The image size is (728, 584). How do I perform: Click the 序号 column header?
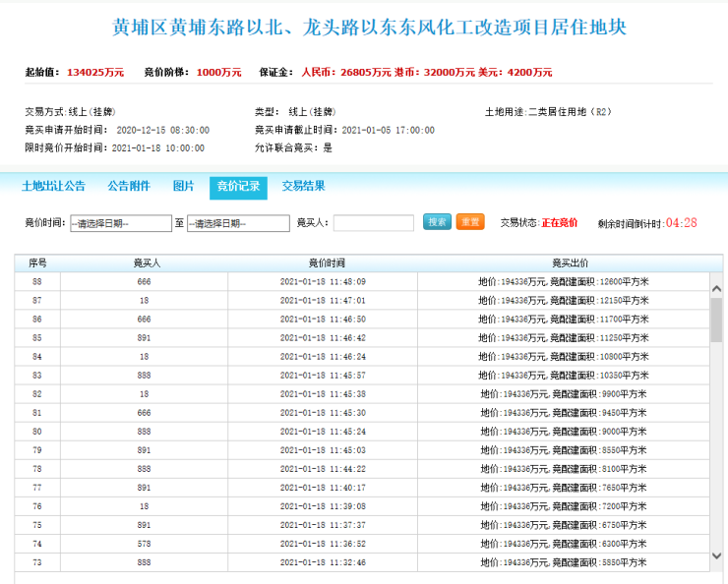[37, 263]
